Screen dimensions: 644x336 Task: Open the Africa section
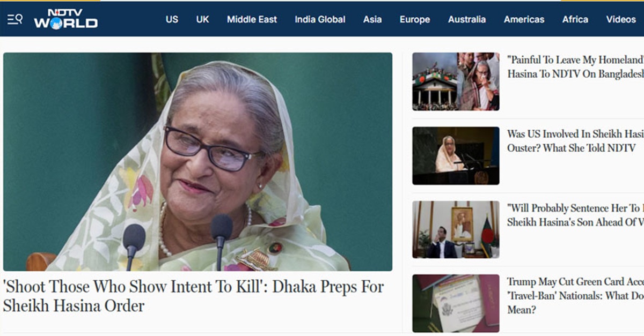click(x=575, y=19)
